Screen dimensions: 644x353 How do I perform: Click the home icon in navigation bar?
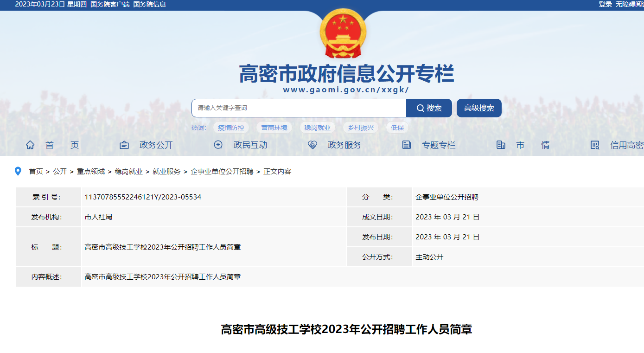(30, 145)
